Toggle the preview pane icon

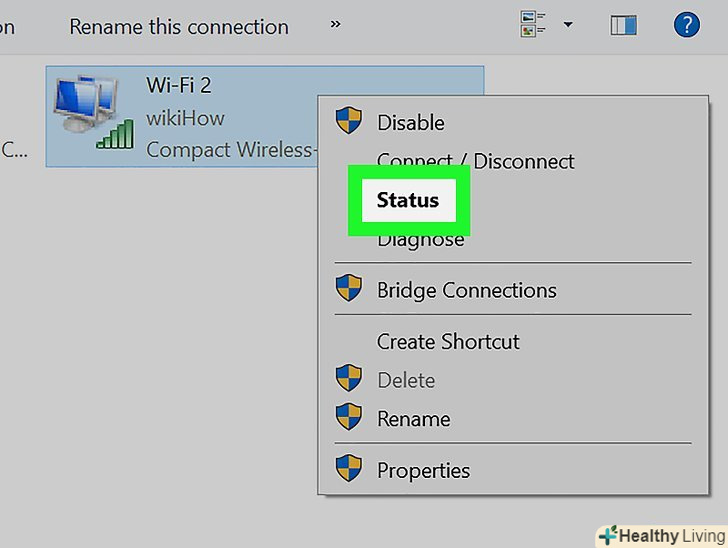click(623, 25)
